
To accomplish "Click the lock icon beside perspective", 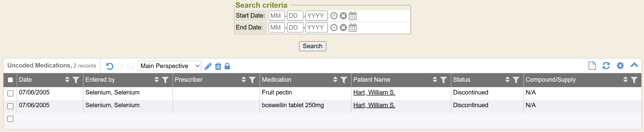I will 227,66.
